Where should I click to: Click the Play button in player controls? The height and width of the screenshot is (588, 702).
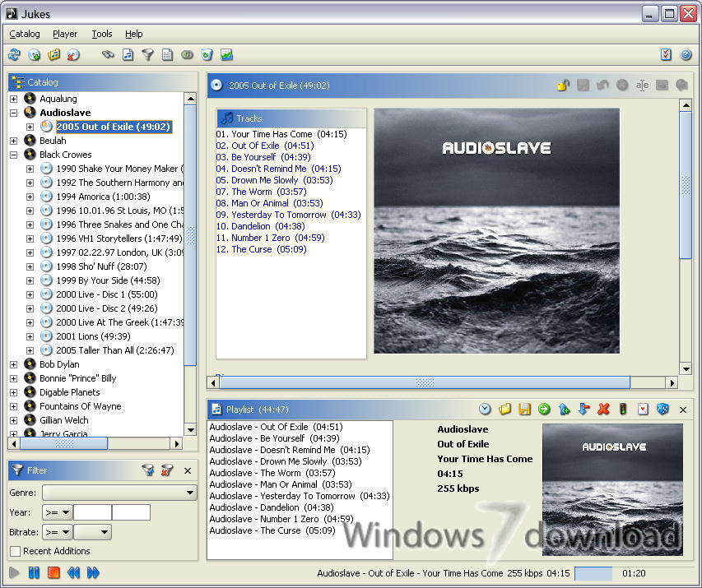(14, 572)
